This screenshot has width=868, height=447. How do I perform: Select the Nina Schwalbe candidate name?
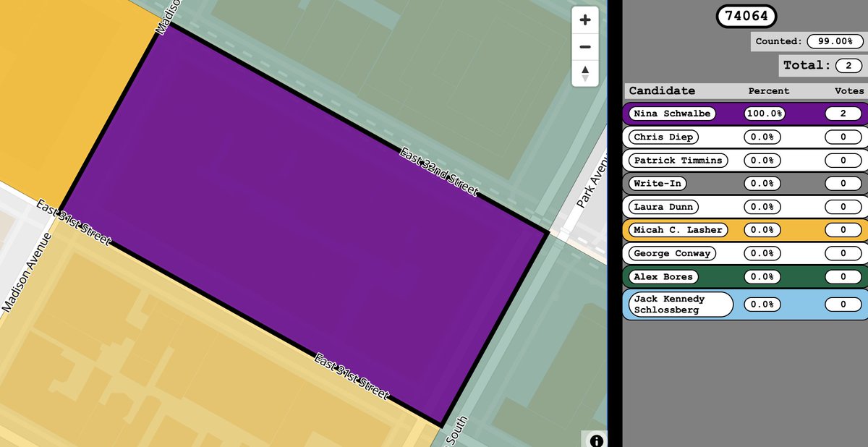[671, 114]
